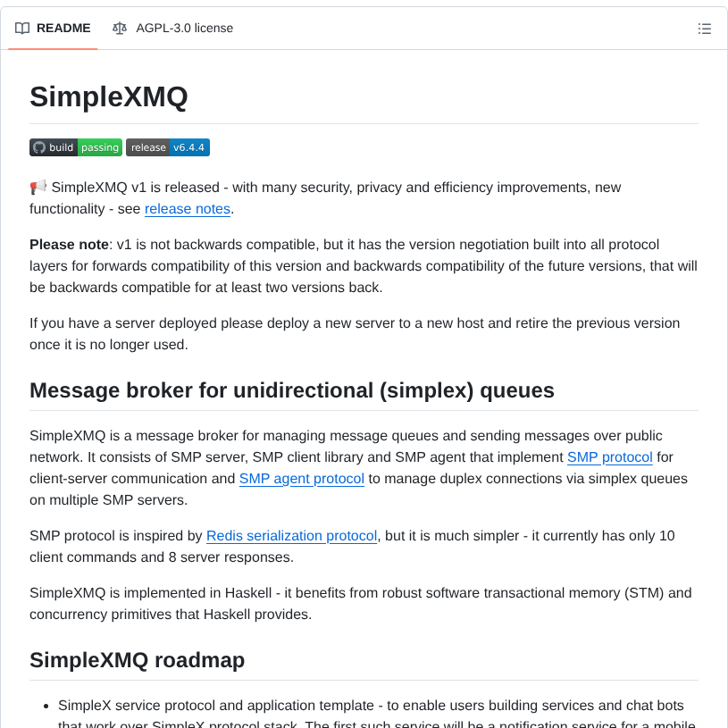
Task: Click the book icon beside README
Action: click(21, 28)
